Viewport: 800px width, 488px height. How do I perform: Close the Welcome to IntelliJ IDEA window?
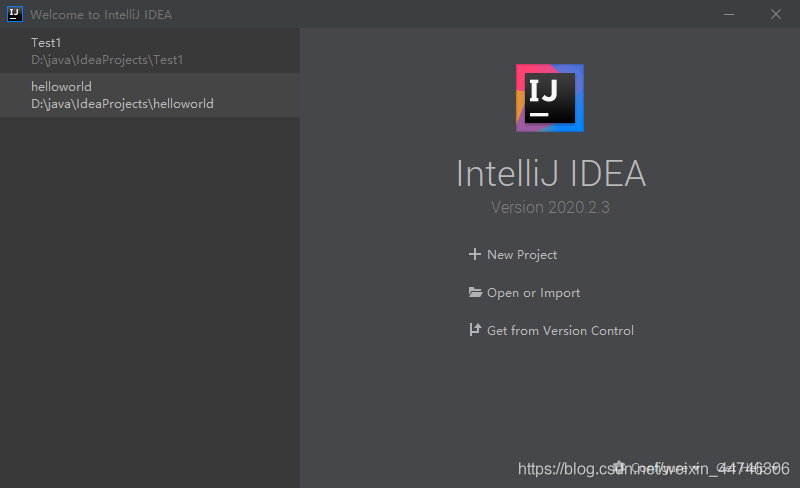776,14
